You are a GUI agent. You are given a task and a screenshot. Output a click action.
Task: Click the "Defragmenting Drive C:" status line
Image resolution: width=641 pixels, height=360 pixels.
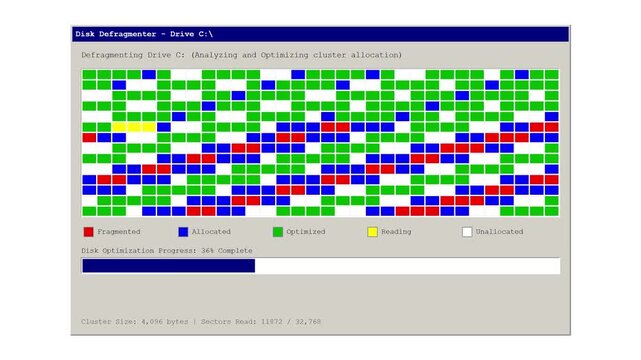[x=241, y=55]
